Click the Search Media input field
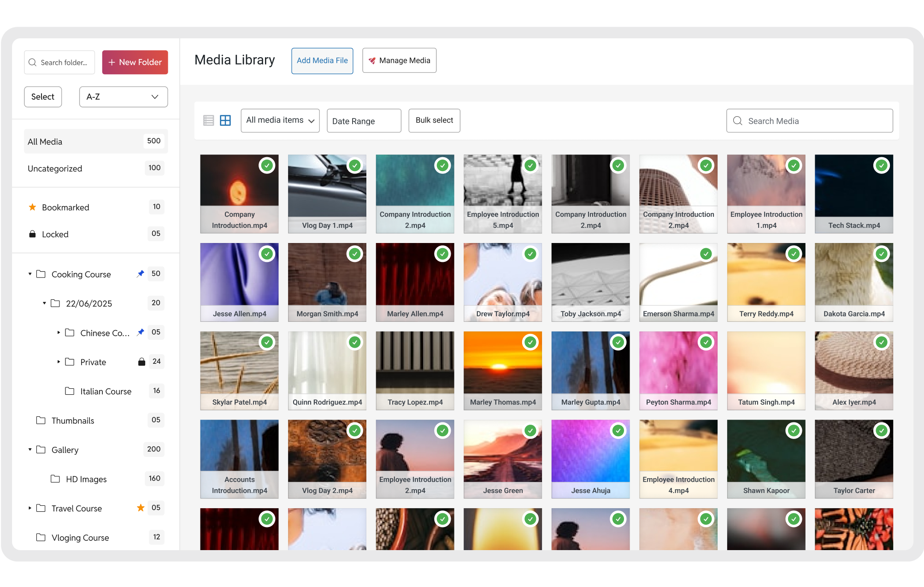This screenshot has width=924, height=587. (809, 121)
